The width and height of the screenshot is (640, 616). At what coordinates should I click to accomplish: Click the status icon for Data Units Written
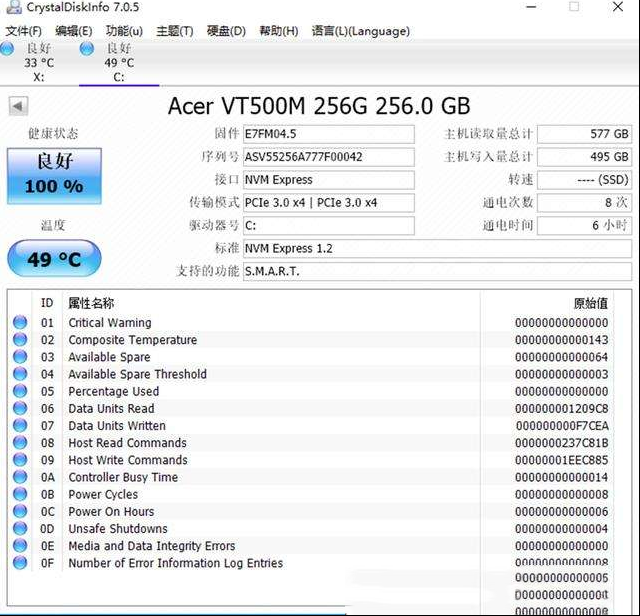[x=20, y=425]
